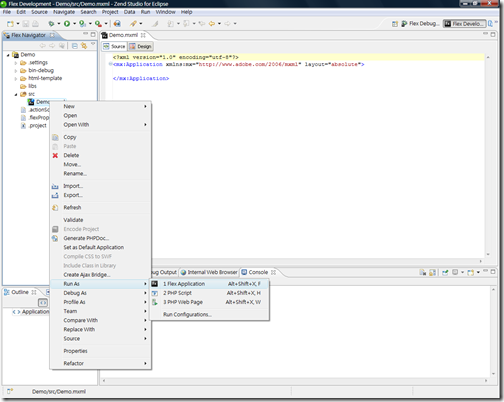Click the Forward navigation arrow in toolbar
This screenshot has width=504, height=402.
(227, 24)
